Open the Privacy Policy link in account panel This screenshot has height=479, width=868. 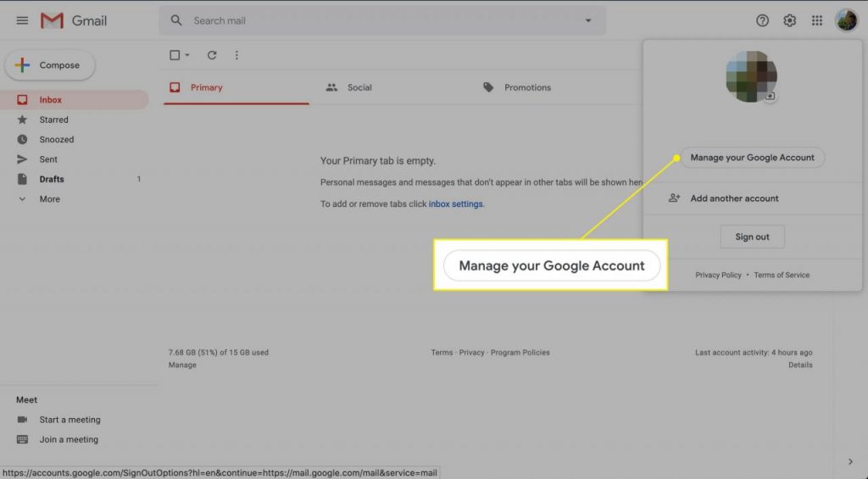pos(718,276)
